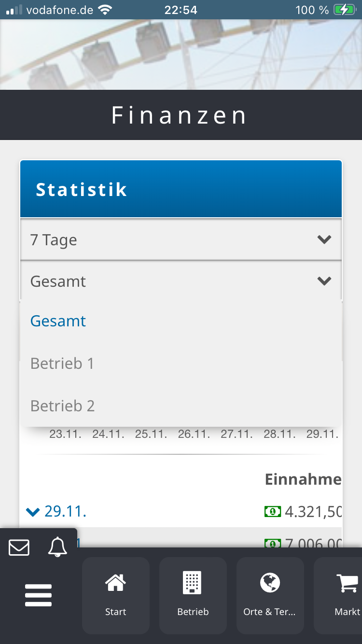362x644 pixels.
Task: Tap the Finanzen page title
Action: pos(180,115)
